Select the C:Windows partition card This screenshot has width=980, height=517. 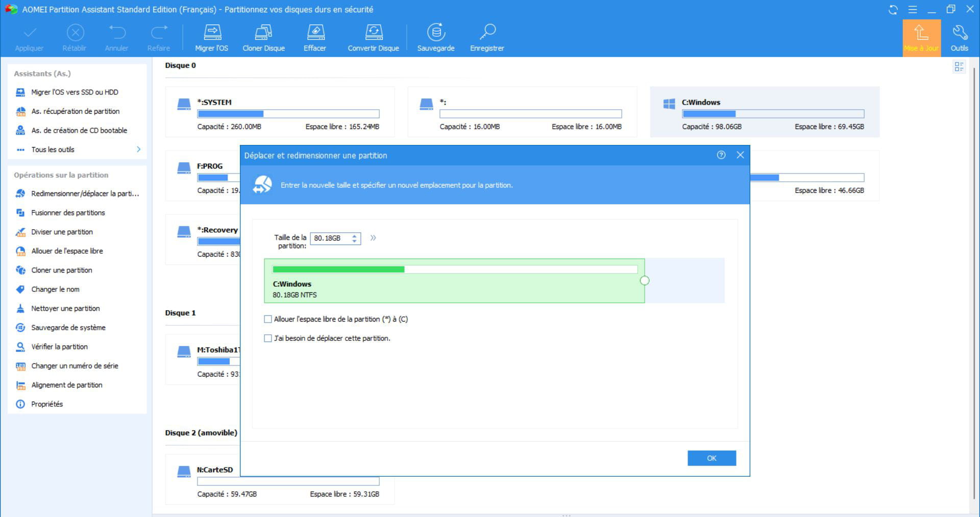[x=765, y=112]
